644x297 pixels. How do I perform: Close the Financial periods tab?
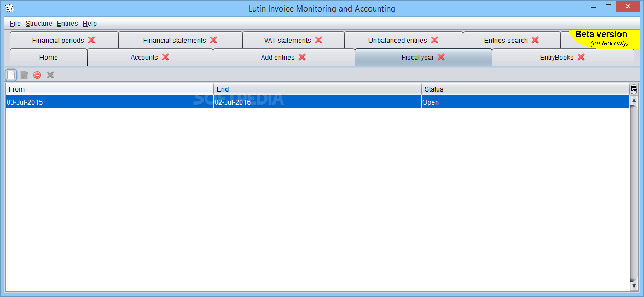[91, 40]
